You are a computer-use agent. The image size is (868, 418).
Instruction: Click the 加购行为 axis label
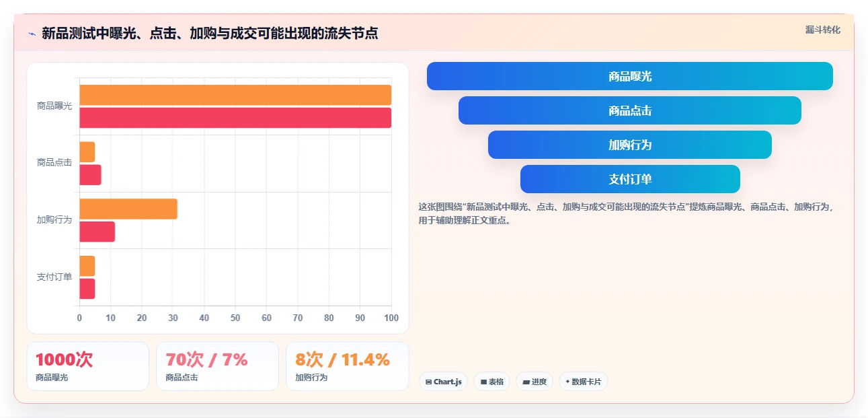(x=54, y=219)
